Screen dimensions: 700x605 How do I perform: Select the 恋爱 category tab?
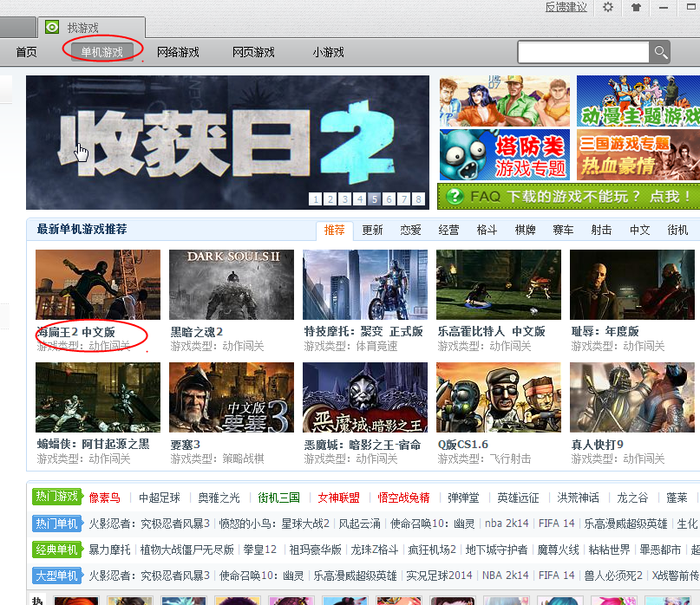point(410,231)
